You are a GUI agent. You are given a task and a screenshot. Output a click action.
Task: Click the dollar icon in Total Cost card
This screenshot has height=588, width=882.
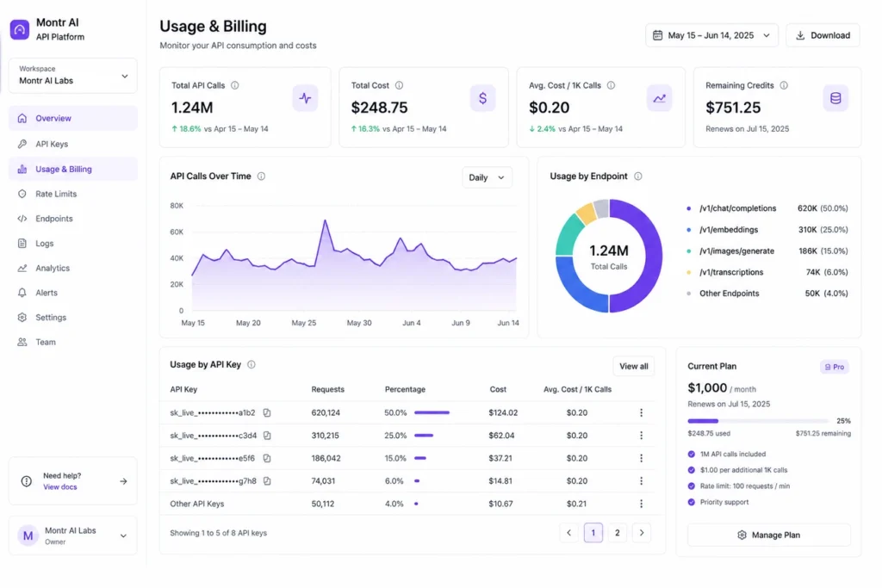pos(482,98)
